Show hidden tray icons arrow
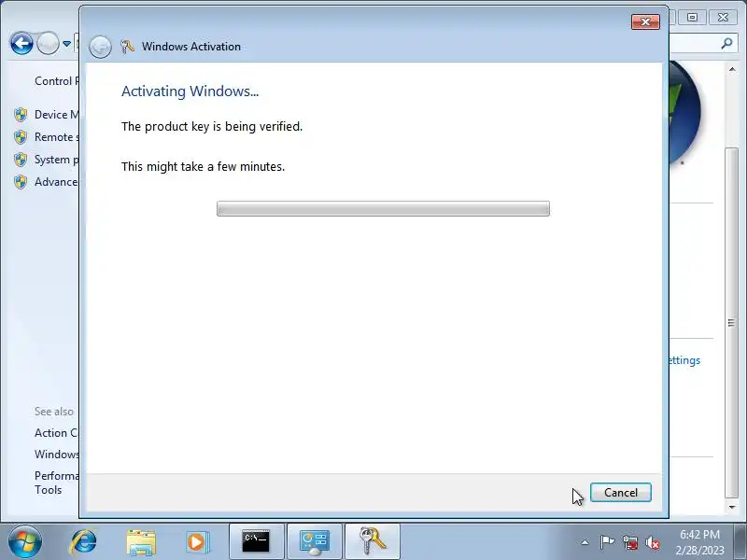747x560 pixels. (x=585, y=542)
